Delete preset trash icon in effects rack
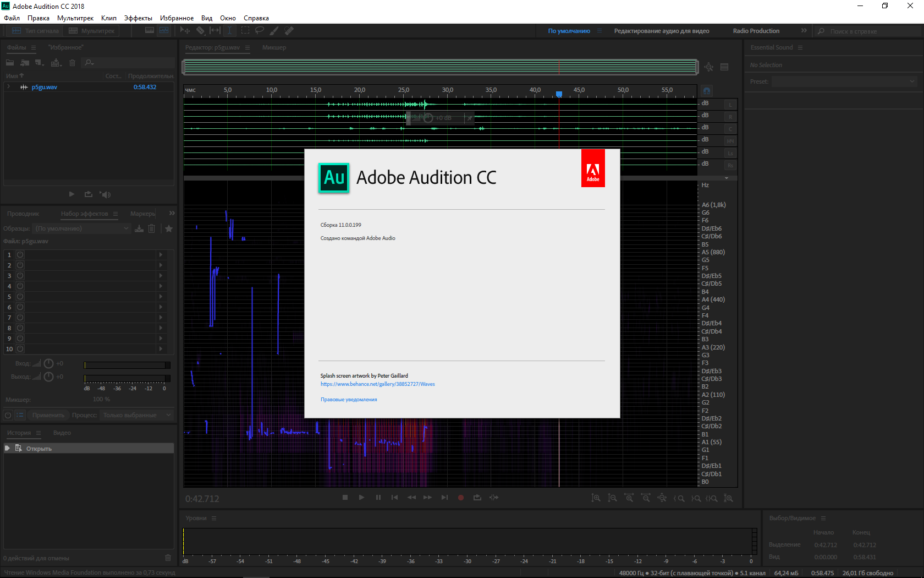 pos(152,228)
